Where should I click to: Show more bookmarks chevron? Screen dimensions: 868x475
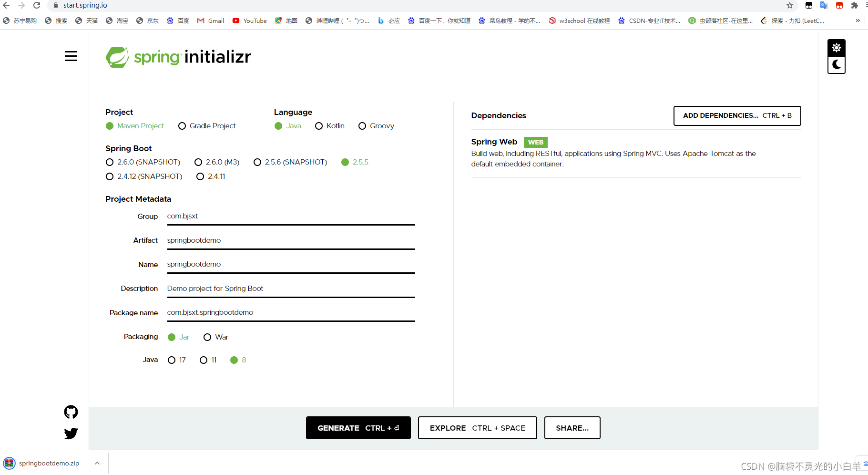(858, 21)
